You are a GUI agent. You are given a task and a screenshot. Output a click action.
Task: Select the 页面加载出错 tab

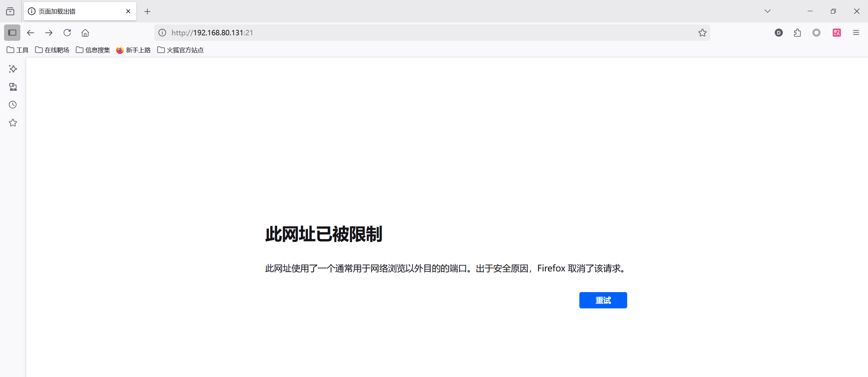coord(80,11)
